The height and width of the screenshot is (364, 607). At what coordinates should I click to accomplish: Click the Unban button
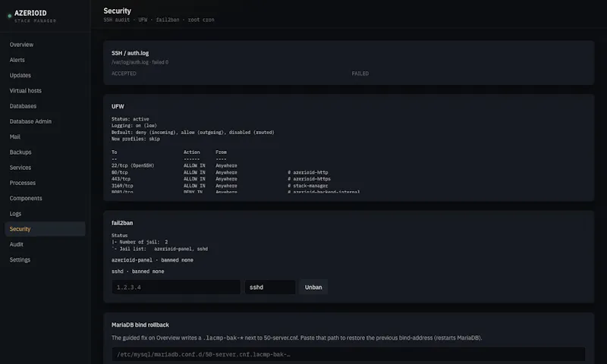pyautogui.click(x=313, y=287)
